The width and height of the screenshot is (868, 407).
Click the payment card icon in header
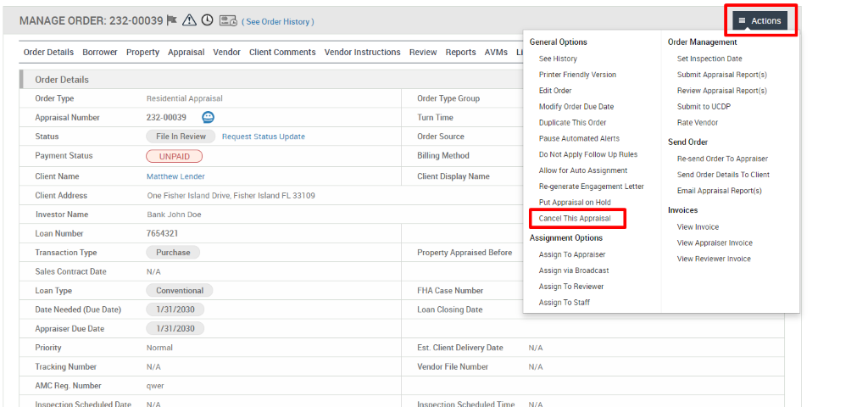pyautogui.click(x=228, y=21)
